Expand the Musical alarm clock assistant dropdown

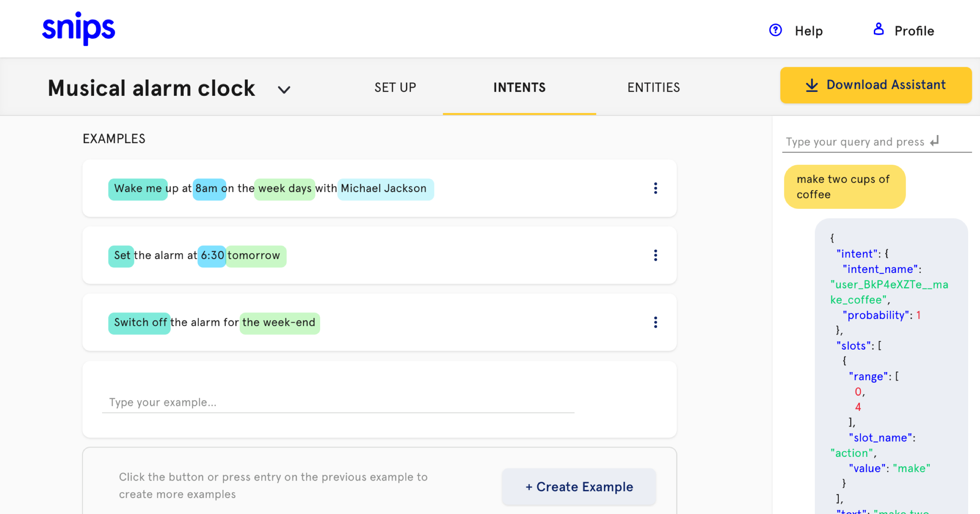pos(284,89)
